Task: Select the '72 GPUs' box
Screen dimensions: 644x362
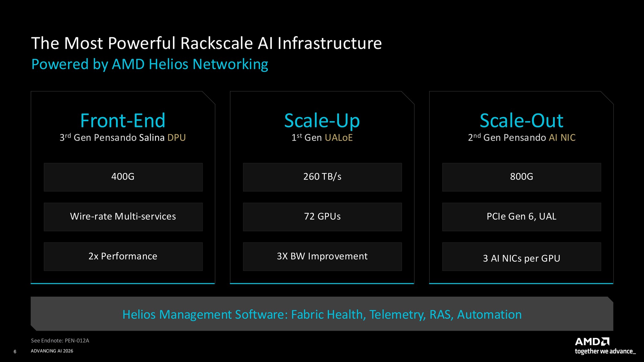Action: [x=322, y=217]
